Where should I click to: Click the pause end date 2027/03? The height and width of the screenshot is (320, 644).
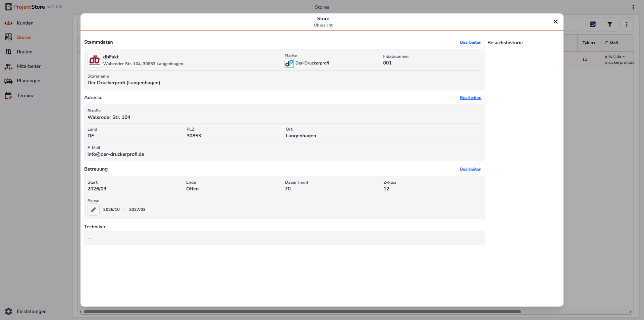click(137, 210)
